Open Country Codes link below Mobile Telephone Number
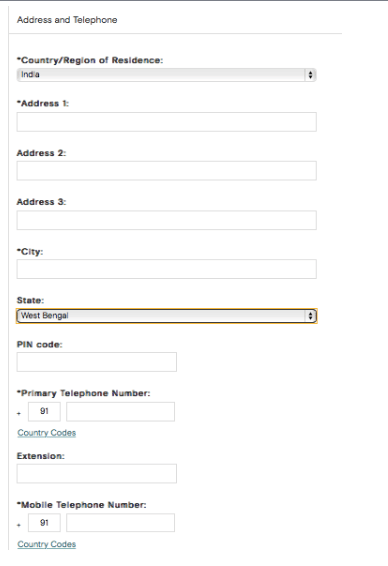 point(47,544)
